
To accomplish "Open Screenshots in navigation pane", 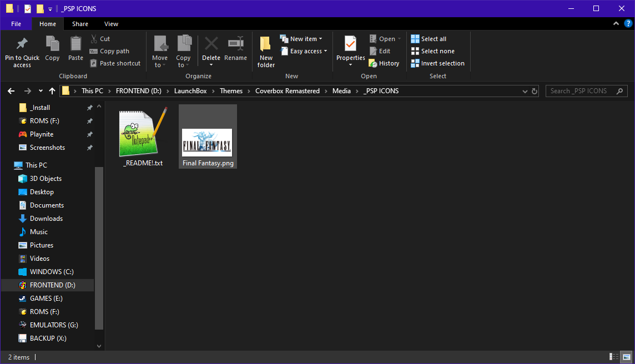I will [47, 148].
